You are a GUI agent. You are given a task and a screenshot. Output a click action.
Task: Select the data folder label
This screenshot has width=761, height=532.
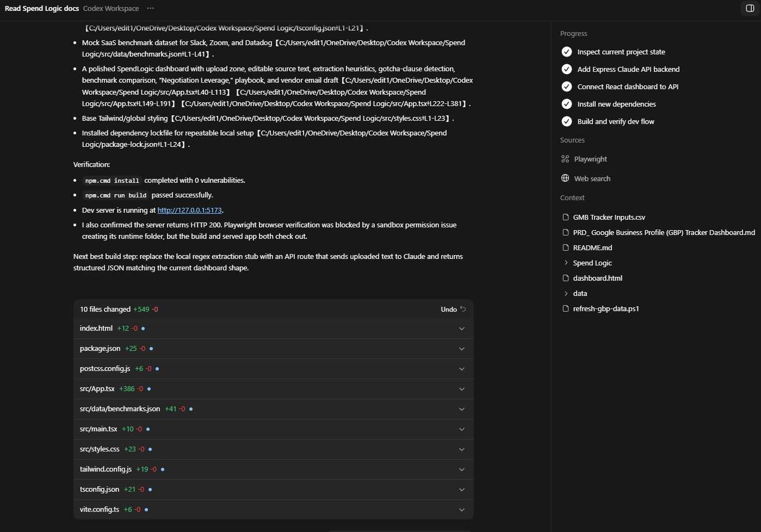580,293
